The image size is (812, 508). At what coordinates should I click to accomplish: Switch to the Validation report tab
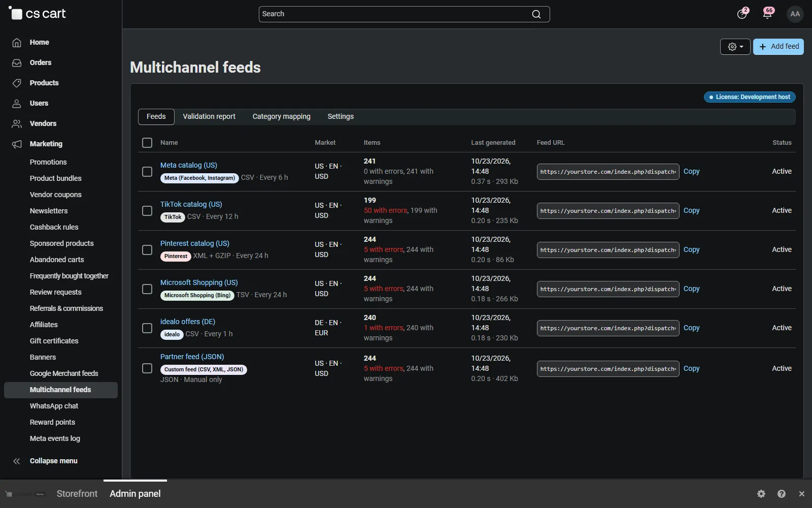[x=209, y=117]
